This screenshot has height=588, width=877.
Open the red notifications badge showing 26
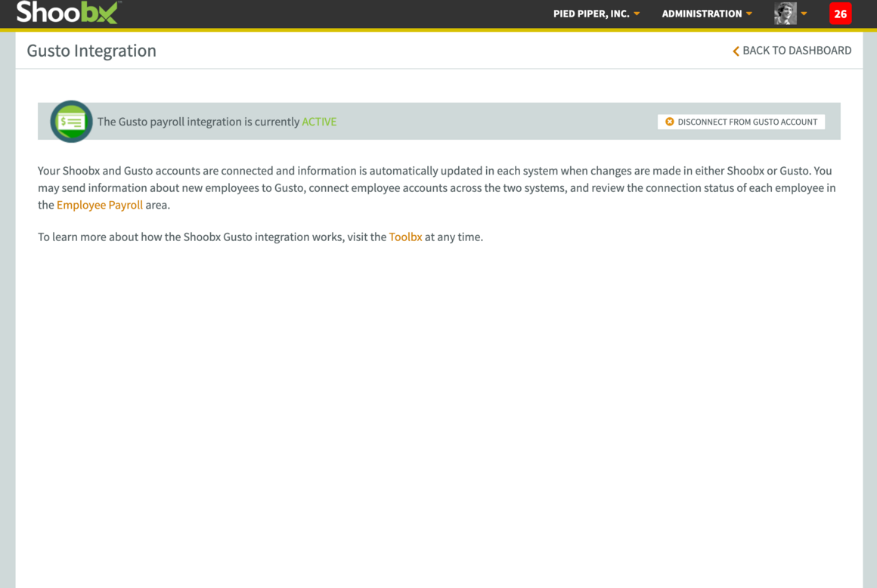pyautogui.click(x=840, y=14)
